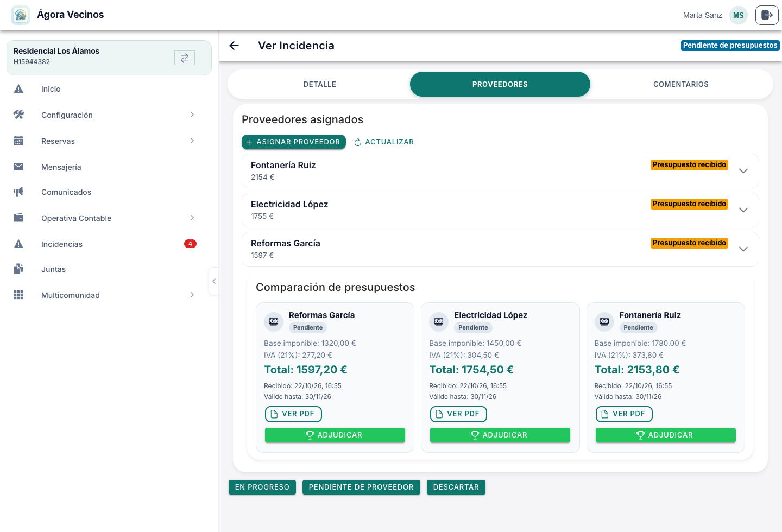
Task: Open the Comentarios tab
Action: point(681,84)
